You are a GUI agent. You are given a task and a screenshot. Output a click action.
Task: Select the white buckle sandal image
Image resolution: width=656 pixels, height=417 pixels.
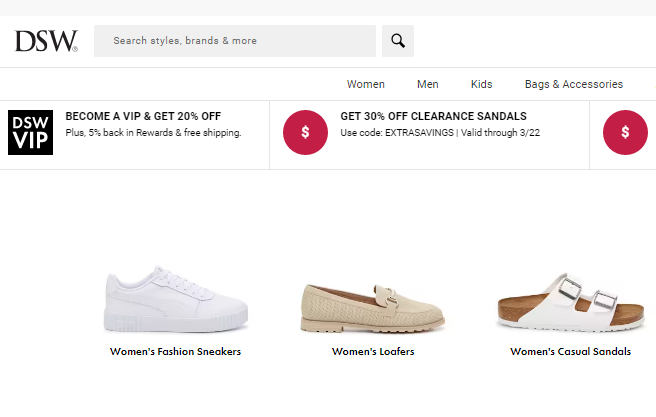(571, 302)
